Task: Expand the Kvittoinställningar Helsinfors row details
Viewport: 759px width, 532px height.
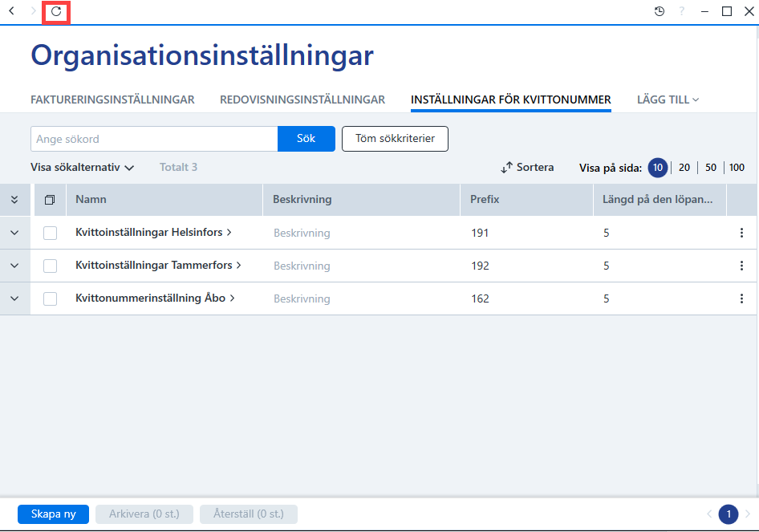Action: point(14,233)
